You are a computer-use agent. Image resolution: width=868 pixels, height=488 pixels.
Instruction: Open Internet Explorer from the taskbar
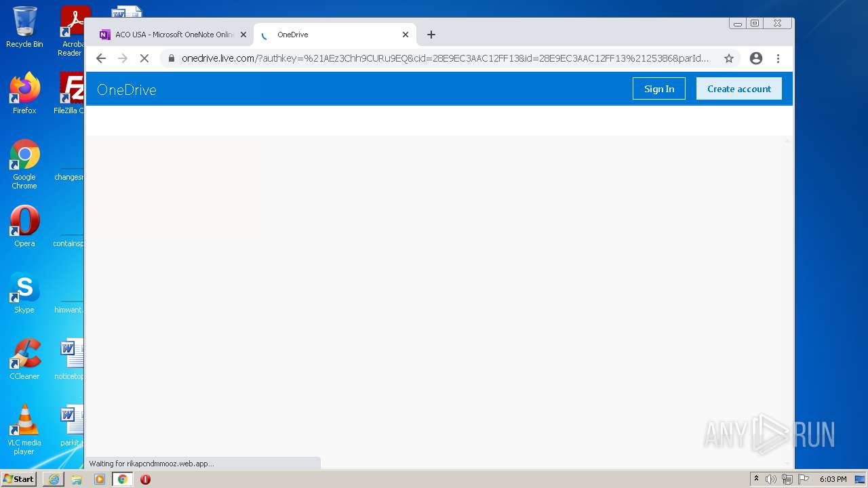[x=54, y=479]
